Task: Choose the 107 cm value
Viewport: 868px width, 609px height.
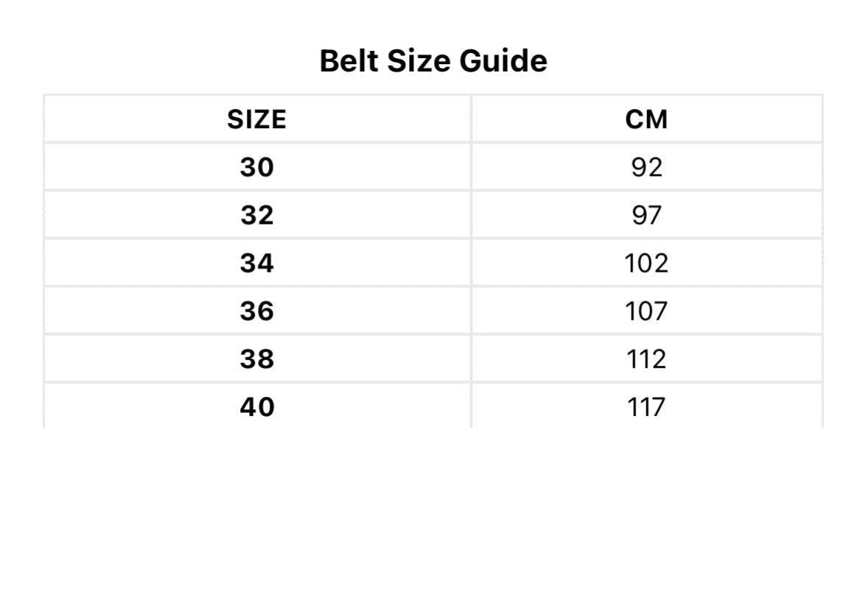Action: coord(646,311)
